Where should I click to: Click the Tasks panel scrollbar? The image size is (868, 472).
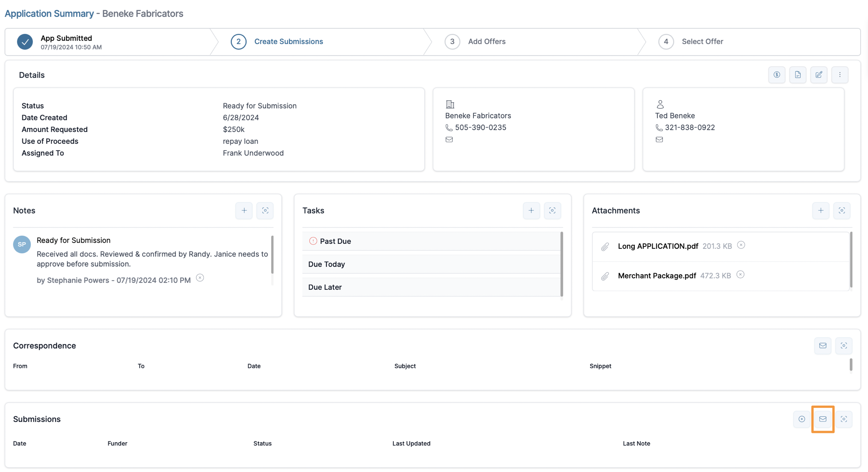[561, 264]
